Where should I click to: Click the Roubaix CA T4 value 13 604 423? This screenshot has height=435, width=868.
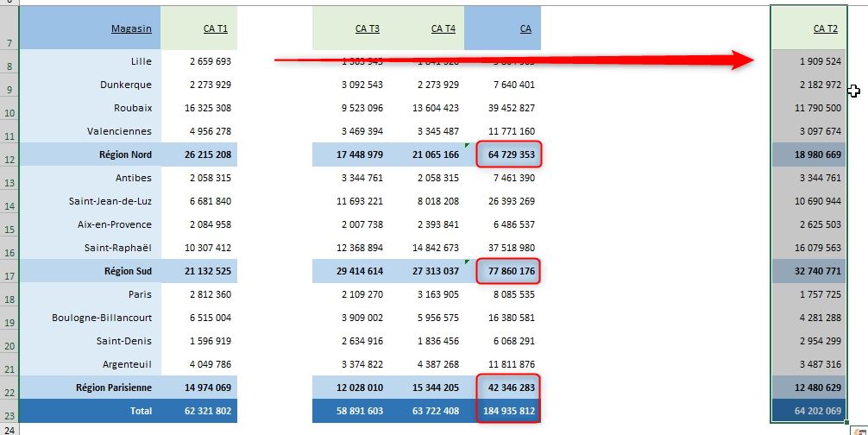tap(426, 108)
